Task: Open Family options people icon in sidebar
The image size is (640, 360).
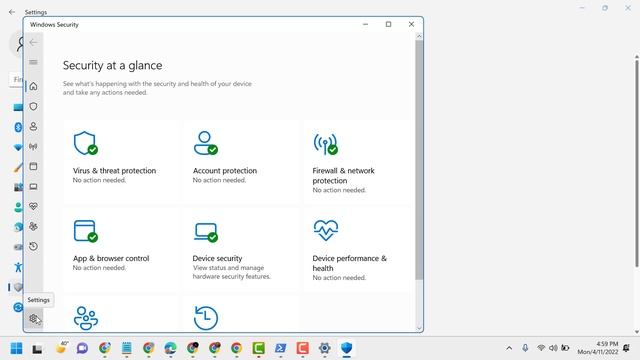Action: tap(33, 227)
